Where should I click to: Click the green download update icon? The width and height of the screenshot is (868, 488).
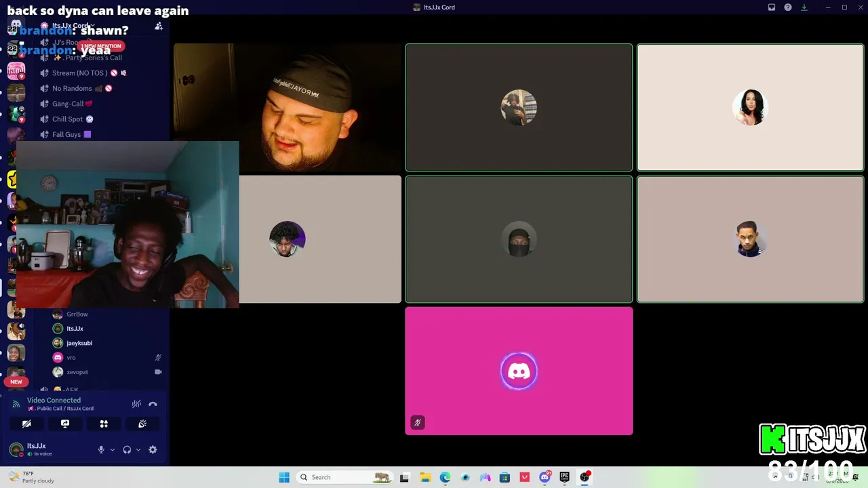(804, 7)
